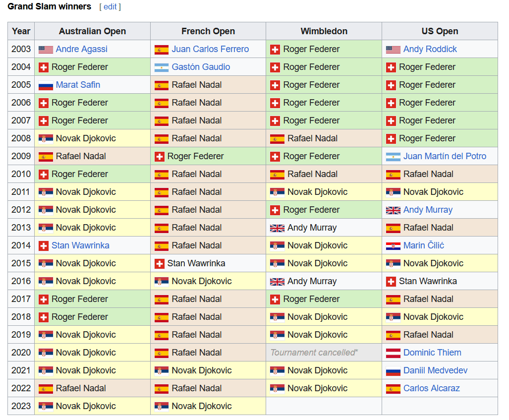Click the Swiss flag in 2009 French Open cell
Image resolution: width=509 pixels, height=420 pixels.
[160, 157]
